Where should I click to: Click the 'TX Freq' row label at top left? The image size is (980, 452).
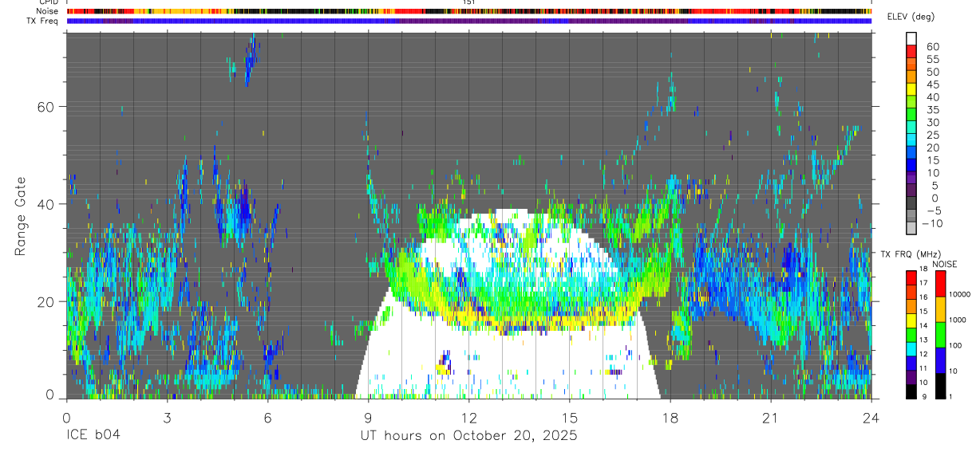click(43, 20)
